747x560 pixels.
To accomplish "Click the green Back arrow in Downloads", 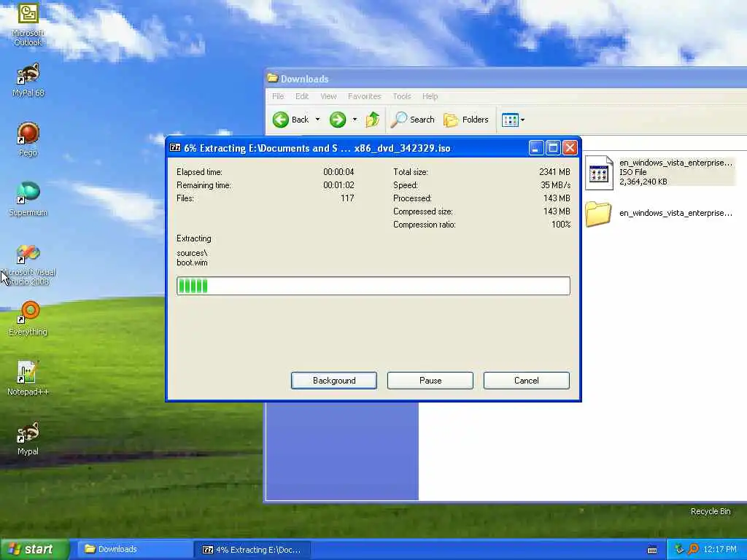I will pyautogui.click(x=281, y=120).
